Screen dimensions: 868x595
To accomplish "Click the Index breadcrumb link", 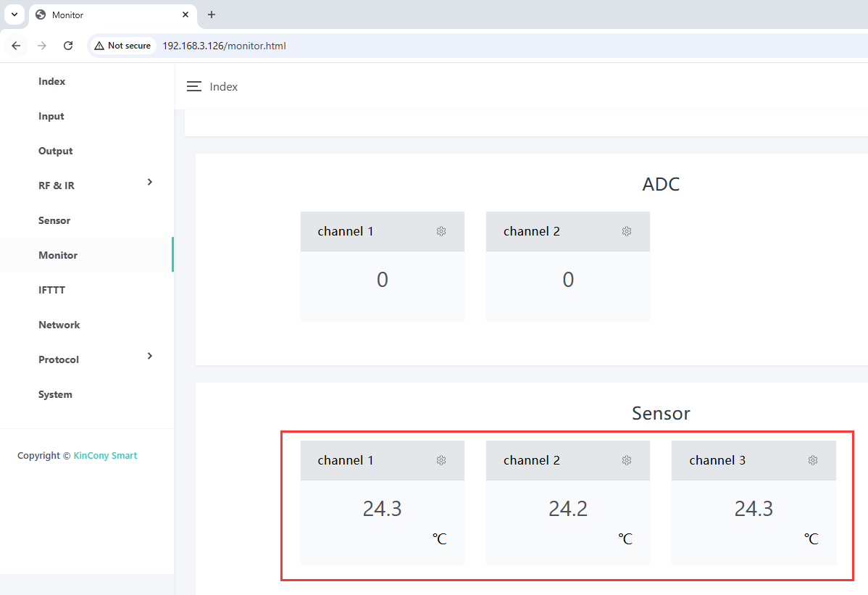I will (x=223, y=86).
